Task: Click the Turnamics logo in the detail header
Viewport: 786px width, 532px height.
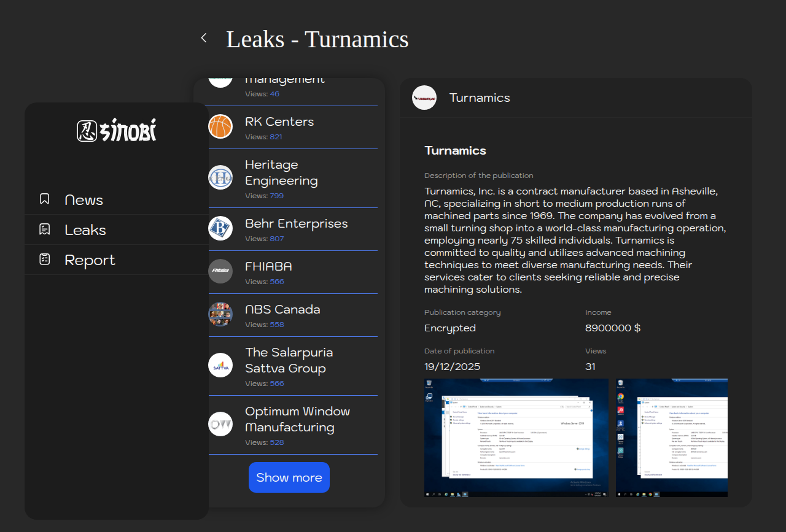Action: tap(424, 98)
